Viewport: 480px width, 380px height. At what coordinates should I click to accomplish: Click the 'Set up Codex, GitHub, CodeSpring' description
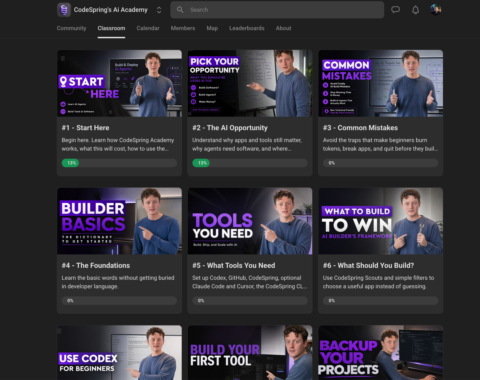pos(250,282)
